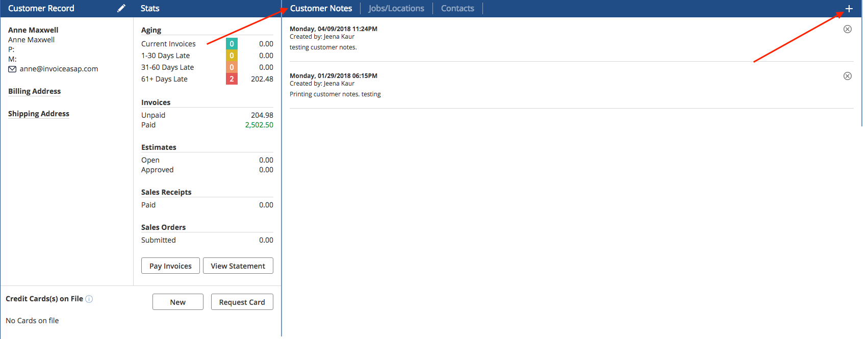Click the Request Card button
The height and width of the screenshot is (339, 868).
click(x=242, y=302)
